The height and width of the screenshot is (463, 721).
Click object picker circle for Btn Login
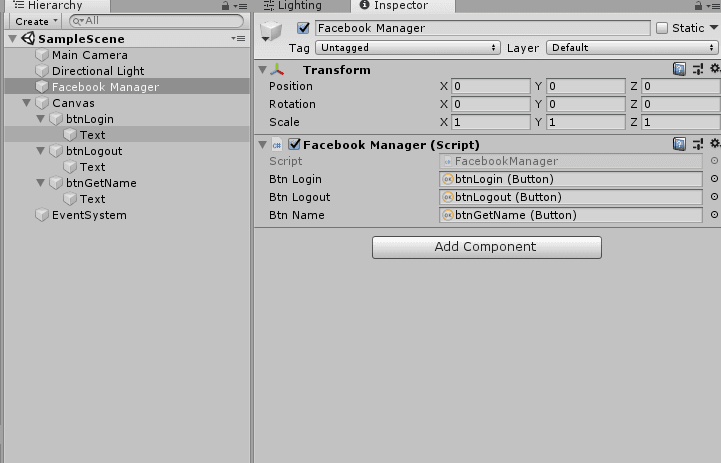click(x=714, y=178)
